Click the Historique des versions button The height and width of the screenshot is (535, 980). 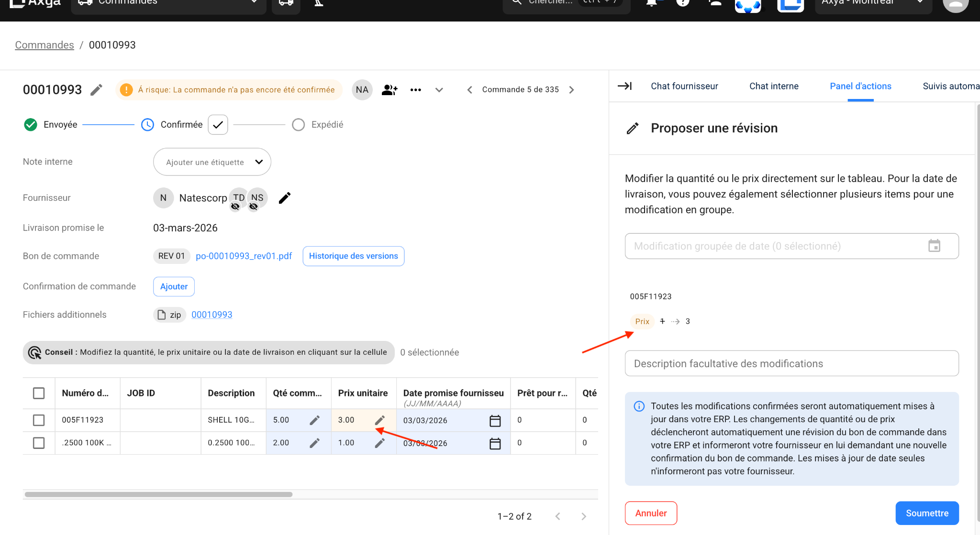pyautogui.click(x=353, y=256)
